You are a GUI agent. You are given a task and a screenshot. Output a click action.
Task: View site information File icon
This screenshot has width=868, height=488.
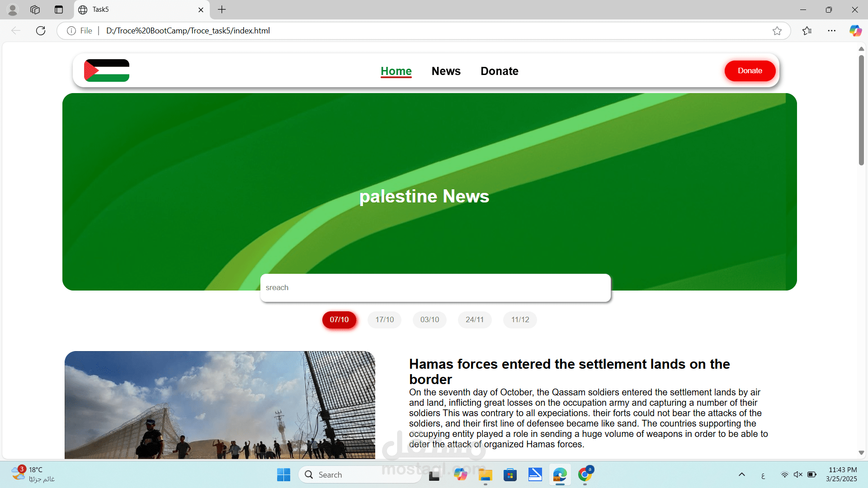pos(80,31)
